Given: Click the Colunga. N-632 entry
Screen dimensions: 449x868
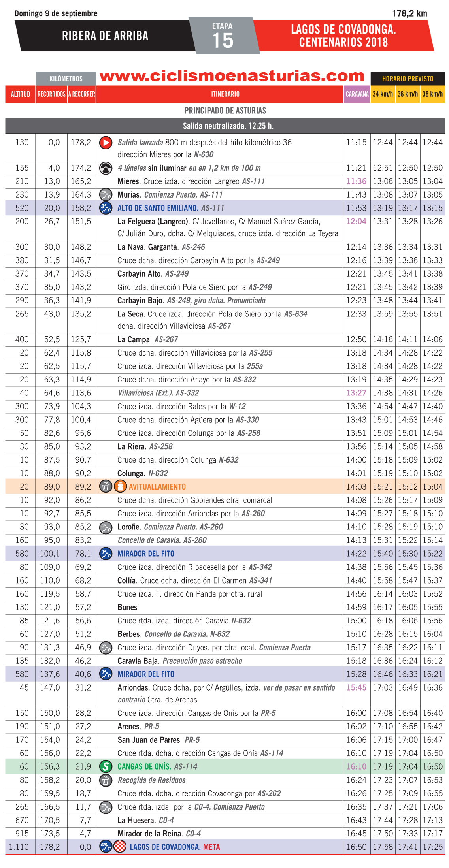Looking at the screenshot, I should click(x=143, y=473).
